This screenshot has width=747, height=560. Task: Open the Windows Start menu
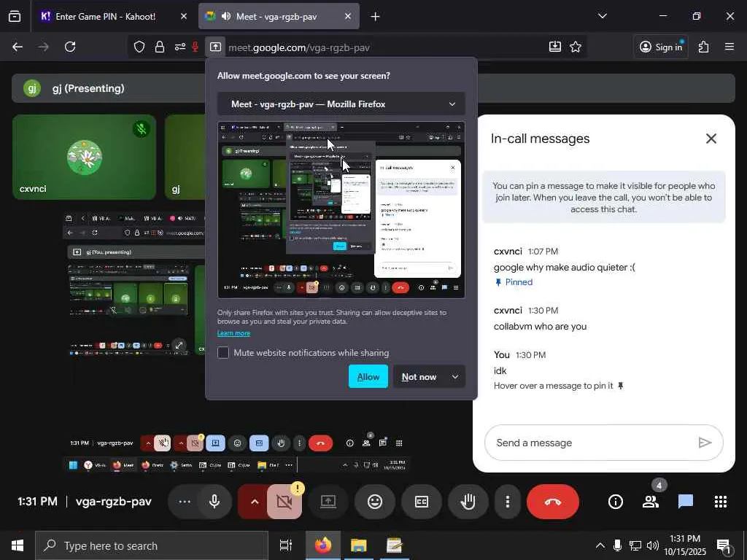(x=18, y=545)
